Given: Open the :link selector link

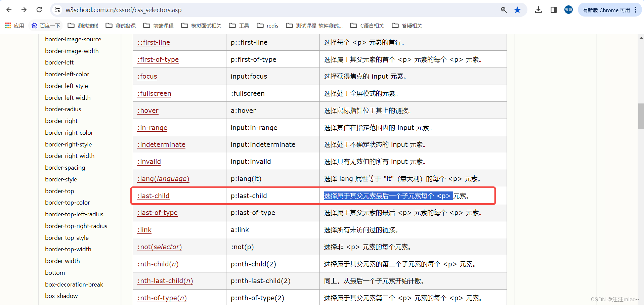Looking at the screenshot, I should click(144, 230).
